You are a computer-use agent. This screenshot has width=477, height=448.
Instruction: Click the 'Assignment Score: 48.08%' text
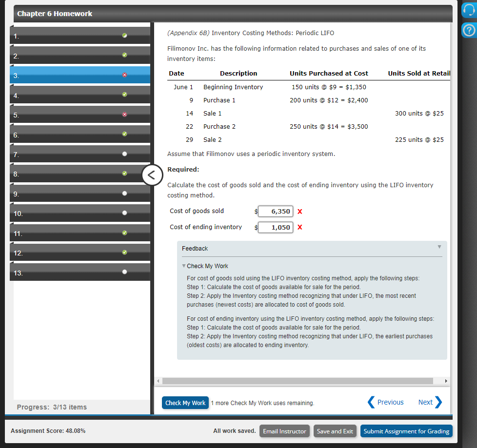tap(48, 430)
